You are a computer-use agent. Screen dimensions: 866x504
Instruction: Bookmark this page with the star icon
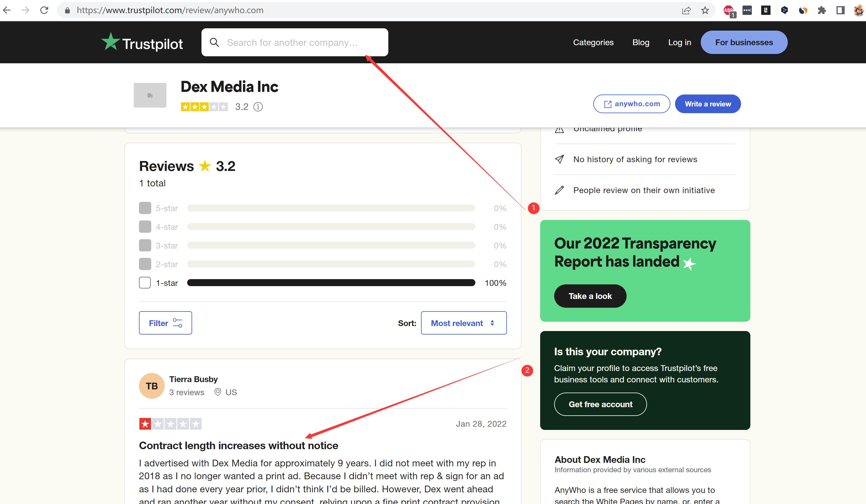[705, 10]
